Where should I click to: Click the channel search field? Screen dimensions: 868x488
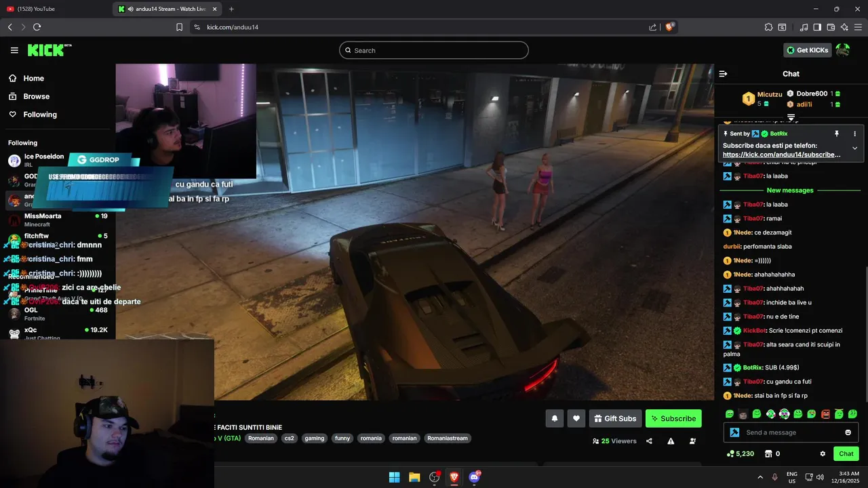(x=434, y=50)
